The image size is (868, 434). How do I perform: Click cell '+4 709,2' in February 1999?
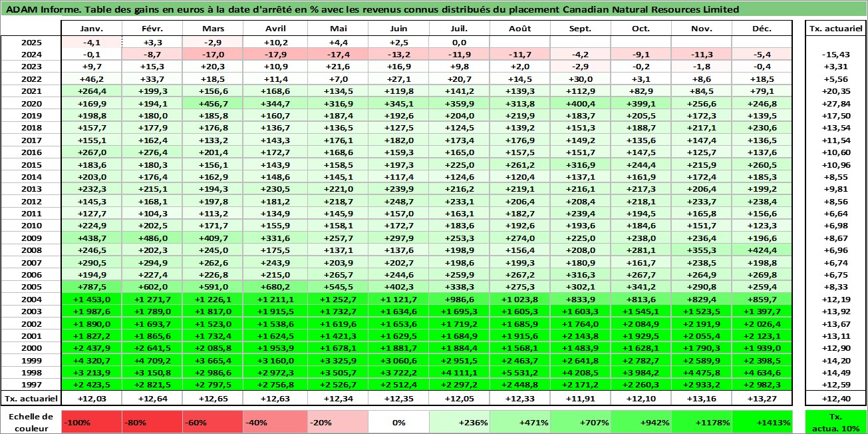152,360
